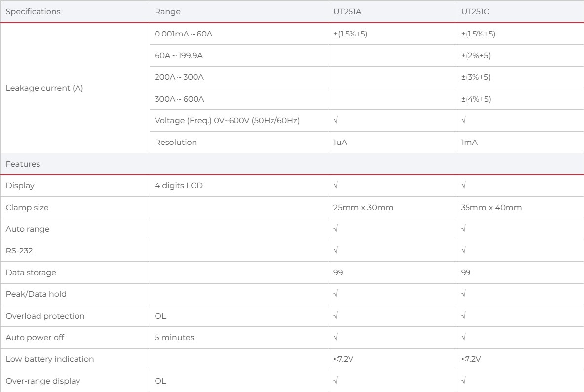Click the Range column header
Screen dimensions: 584x392
168,11
